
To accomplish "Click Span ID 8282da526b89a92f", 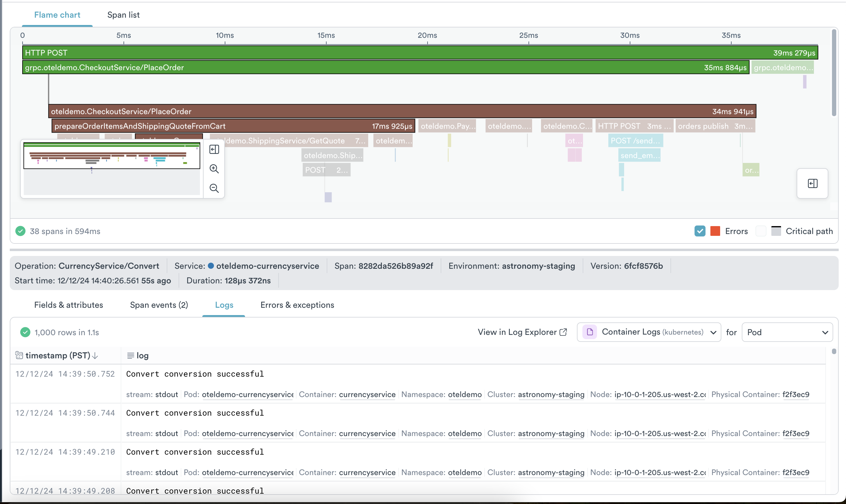I will (x=396, y=266).
